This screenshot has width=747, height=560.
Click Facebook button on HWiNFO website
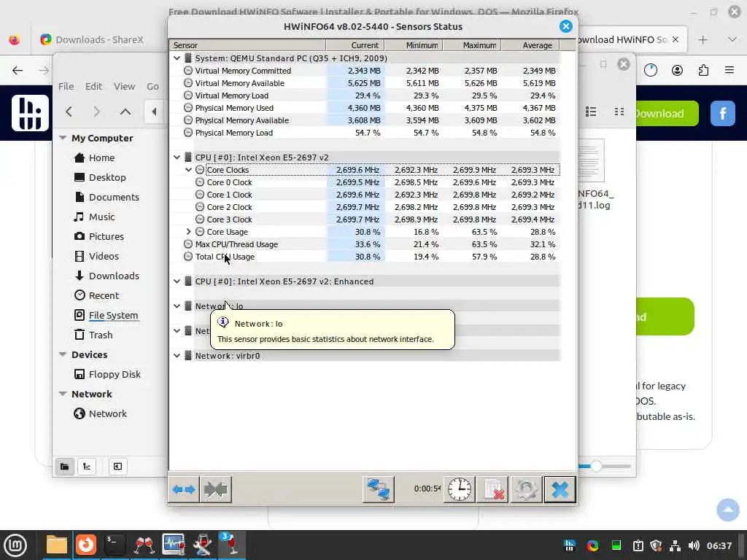point(723,113)
